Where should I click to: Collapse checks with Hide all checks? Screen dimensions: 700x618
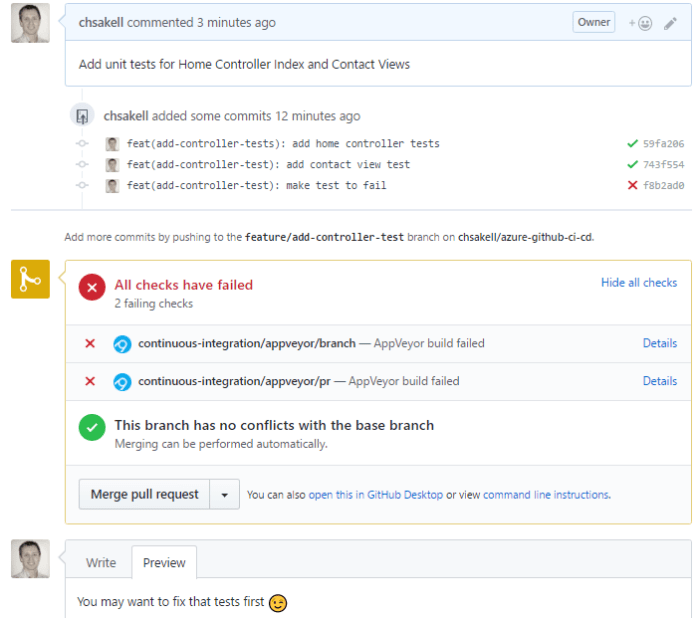click(x=638, y=283)
